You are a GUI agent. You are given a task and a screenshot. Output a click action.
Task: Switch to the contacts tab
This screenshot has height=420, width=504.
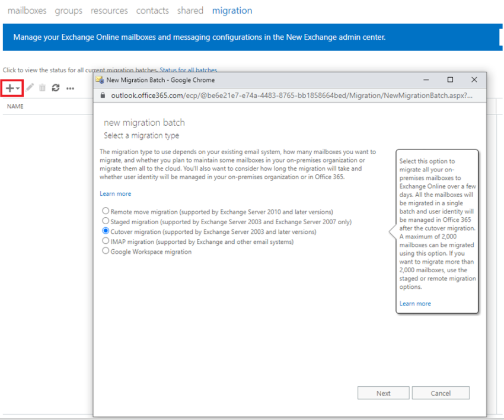tap(152, 10)
